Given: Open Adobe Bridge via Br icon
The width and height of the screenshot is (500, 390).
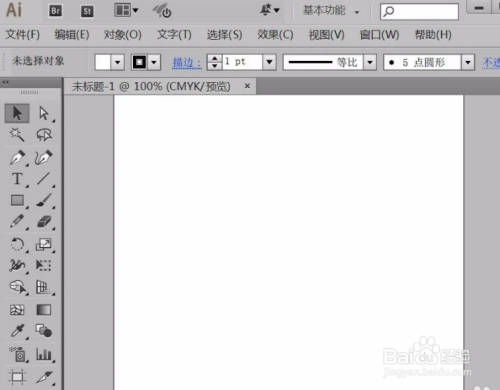Looking at the screenshot, I should [x=55, y=11].
